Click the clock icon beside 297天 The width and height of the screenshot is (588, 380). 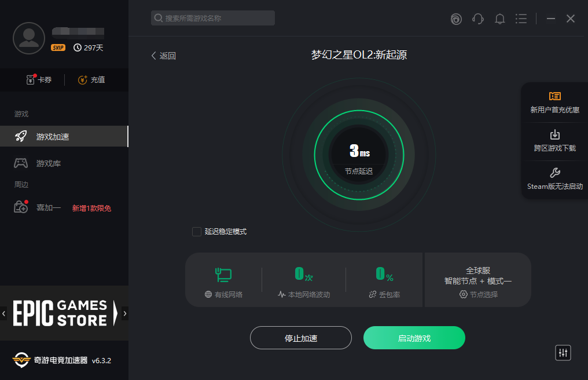pos(77,47)
